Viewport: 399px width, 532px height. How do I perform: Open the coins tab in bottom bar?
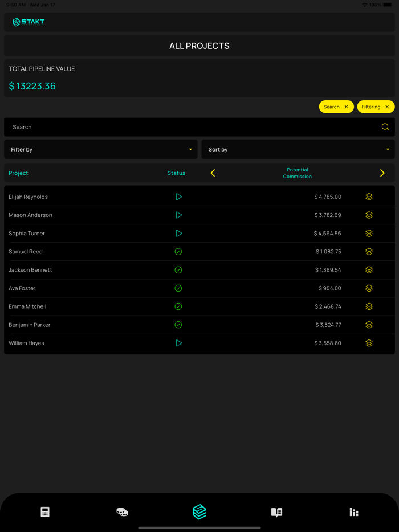pos(122,512)
